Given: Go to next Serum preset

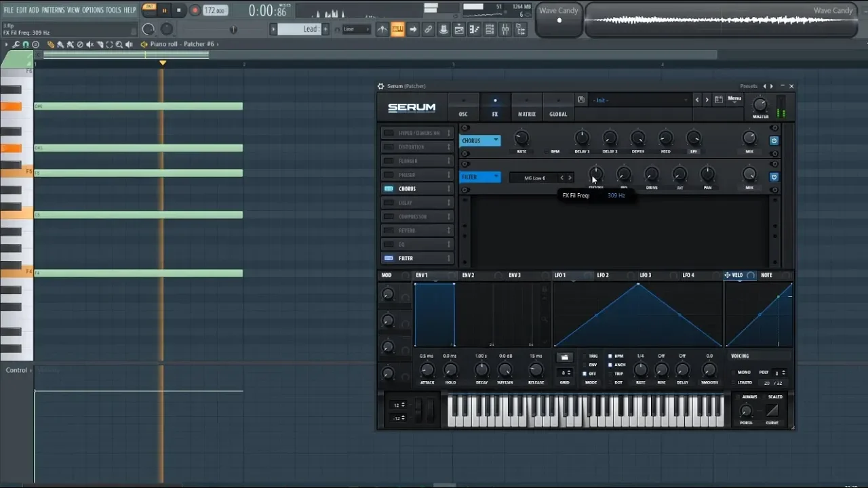Looking at the screenshot, I should pyautogui.click(x=707, y=100).
